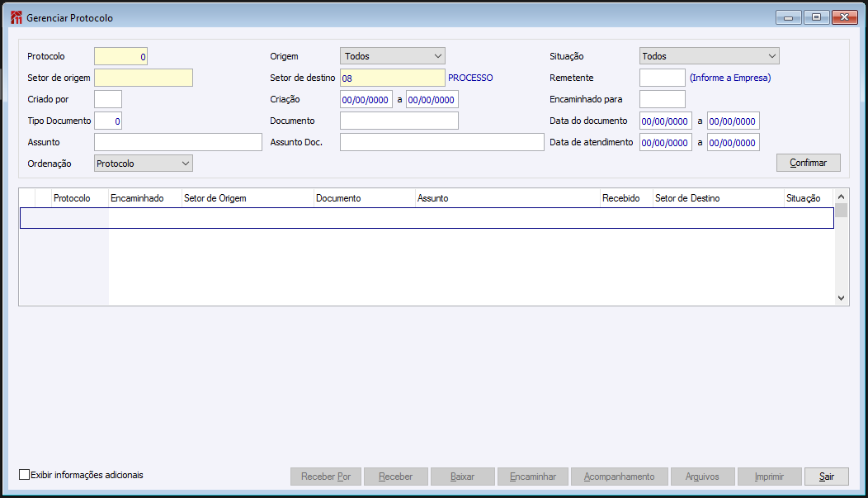Focus the Tipo Documento field
This screenshot has height=498, width=868.
108,121
